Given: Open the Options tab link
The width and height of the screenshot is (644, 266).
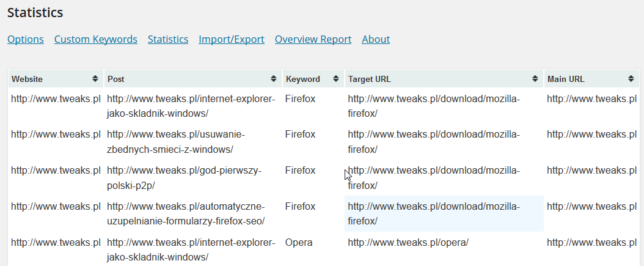Looking at the screenshot, I should [26, 40].
